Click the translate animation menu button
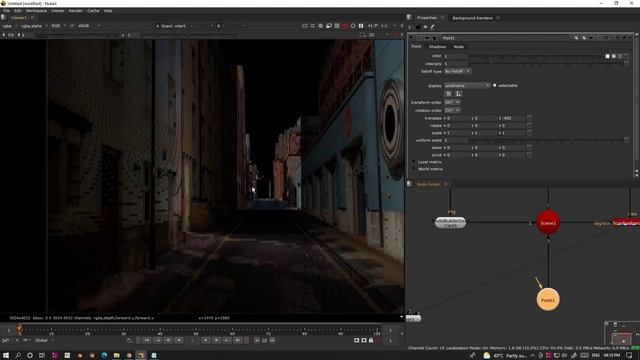640x360 pixels. coord(529,118)
